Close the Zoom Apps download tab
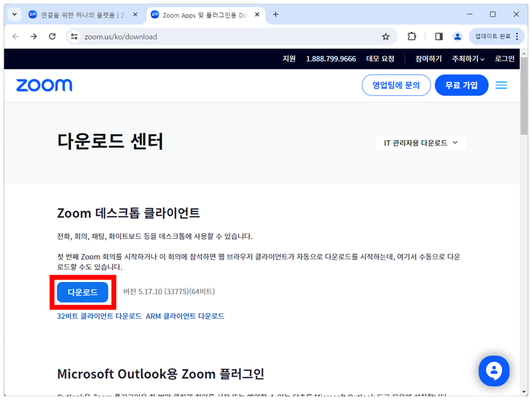Screen dimensions: 532x400 coord(257,15)
